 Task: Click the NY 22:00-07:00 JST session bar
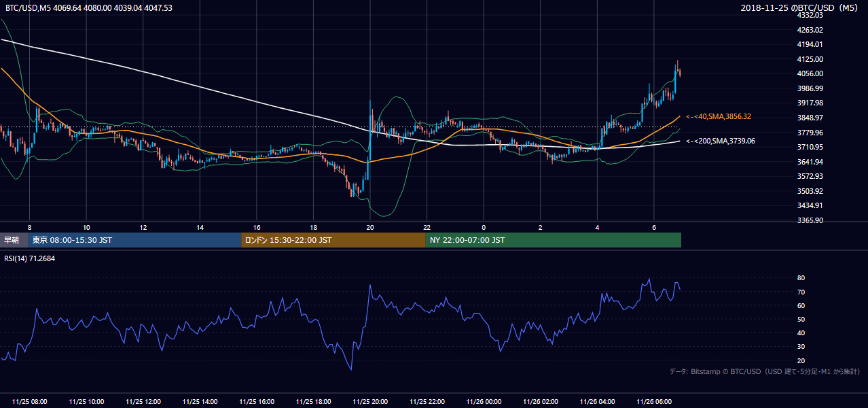[554, 240]
